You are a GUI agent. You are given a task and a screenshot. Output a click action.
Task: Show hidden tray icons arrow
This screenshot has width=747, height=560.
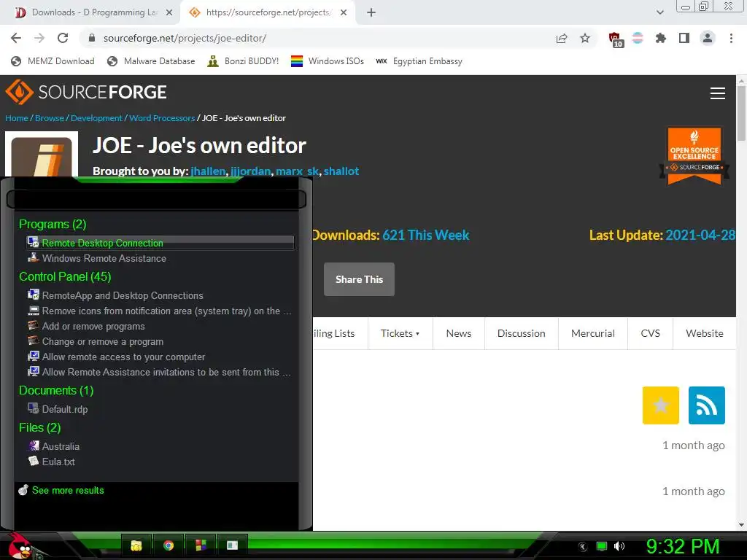pos(583,547)
